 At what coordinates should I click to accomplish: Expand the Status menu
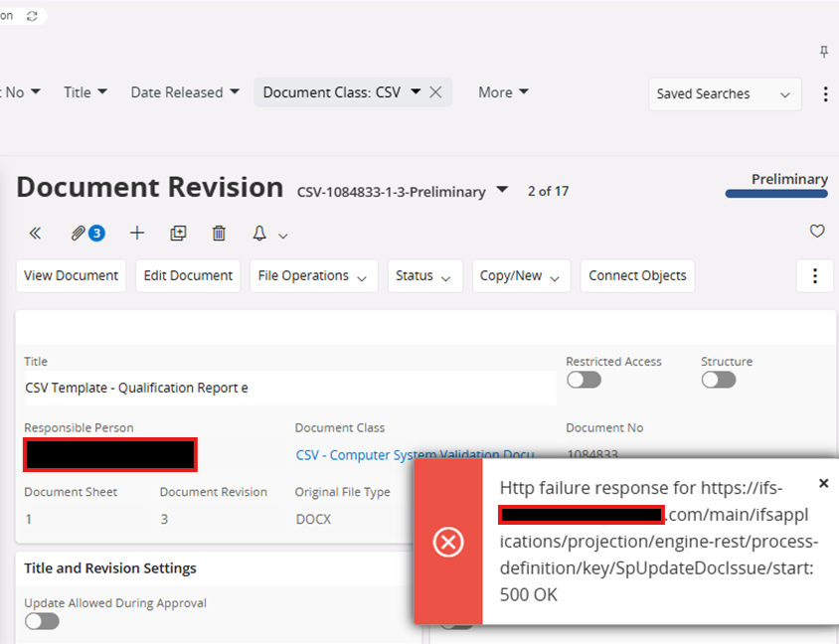pos(425,276)
